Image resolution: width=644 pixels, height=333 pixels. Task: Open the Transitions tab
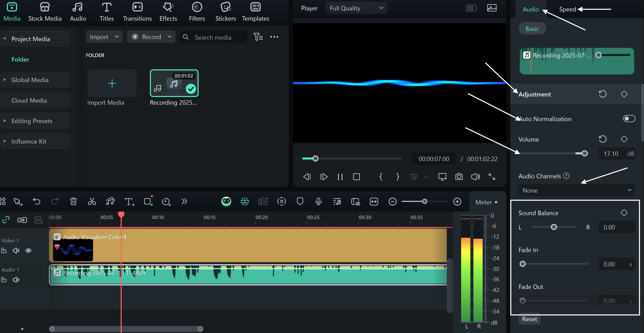pyautogui.click(x=137, y=12)
